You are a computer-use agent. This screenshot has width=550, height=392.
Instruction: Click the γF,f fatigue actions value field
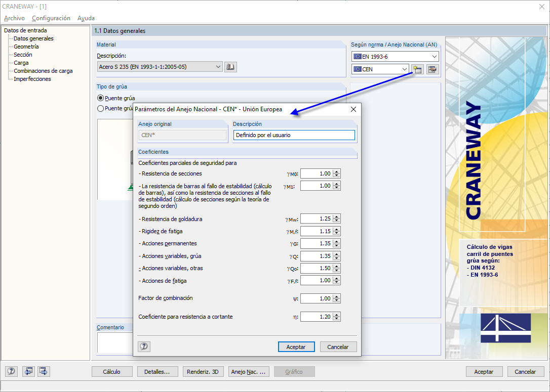pyautogui.click(x=317, y=280)
